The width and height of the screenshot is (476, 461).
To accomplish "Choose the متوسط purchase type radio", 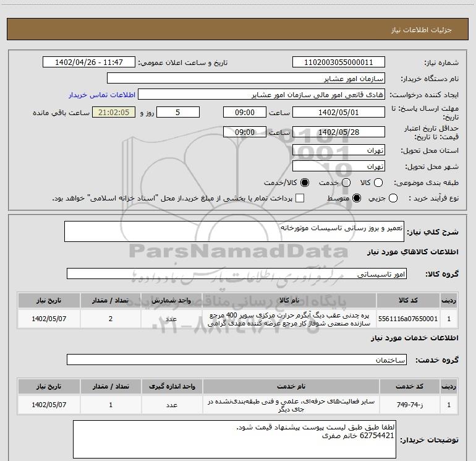I will tap(357, 199).
